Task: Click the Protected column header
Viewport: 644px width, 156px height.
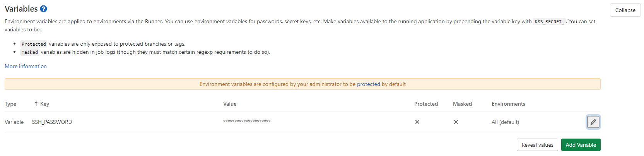Action: (426, 104)
